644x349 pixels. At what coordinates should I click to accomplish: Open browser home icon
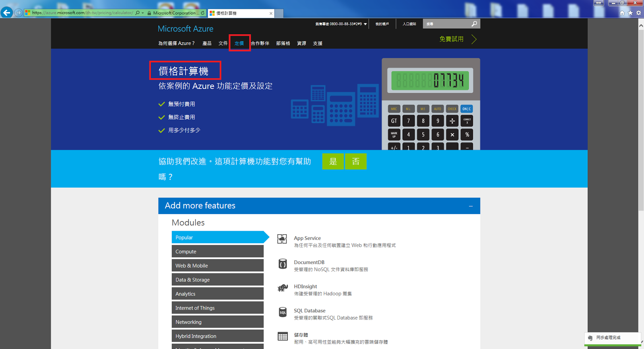[x=622, y=13]
